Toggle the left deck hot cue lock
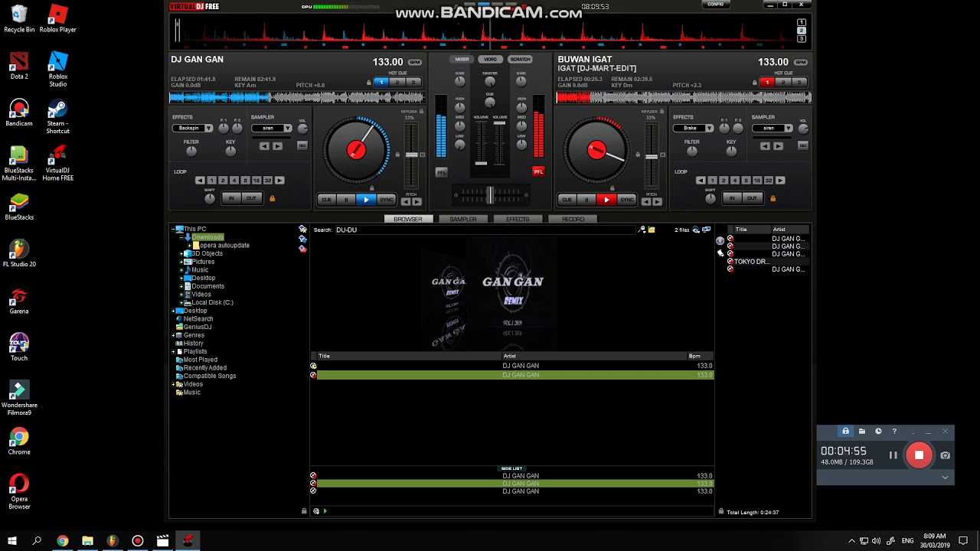 [369, 82]
